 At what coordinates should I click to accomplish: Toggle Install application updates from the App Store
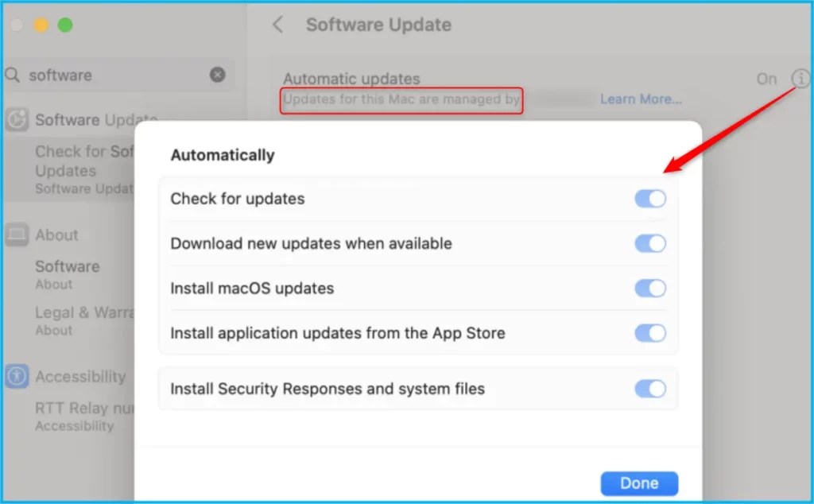pyautogui.click(x=650, y=333)
